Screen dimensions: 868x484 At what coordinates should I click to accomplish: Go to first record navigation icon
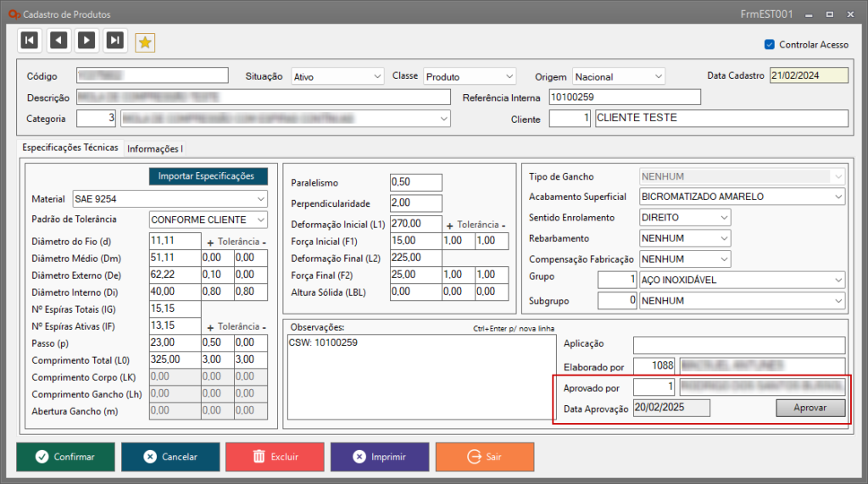(30, 41)
